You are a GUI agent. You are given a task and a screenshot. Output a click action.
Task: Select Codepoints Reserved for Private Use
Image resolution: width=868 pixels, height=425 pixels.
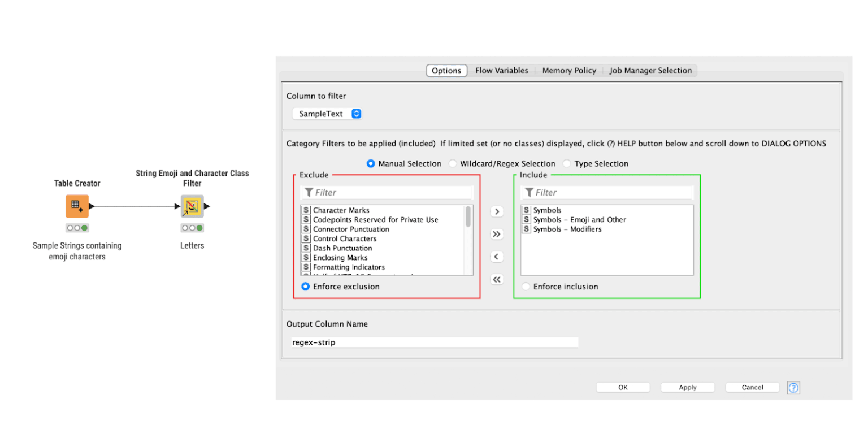click(376, 220)
